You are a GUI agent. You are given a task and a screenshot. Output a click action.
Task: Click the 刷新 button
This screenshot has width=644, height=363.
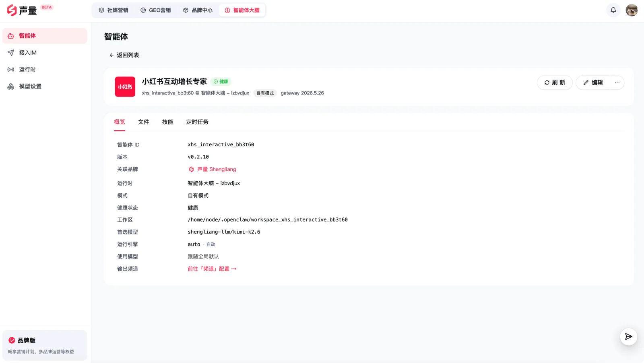(x=555, y=82)
